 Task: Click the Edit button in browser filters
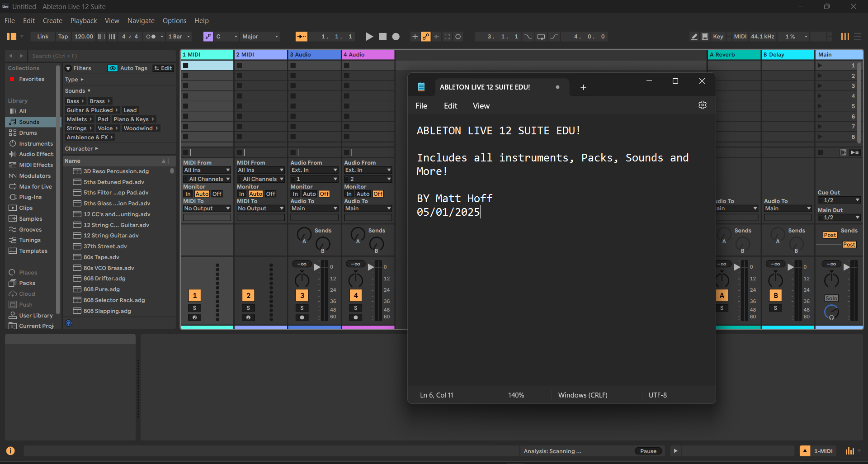click(163, 68)
